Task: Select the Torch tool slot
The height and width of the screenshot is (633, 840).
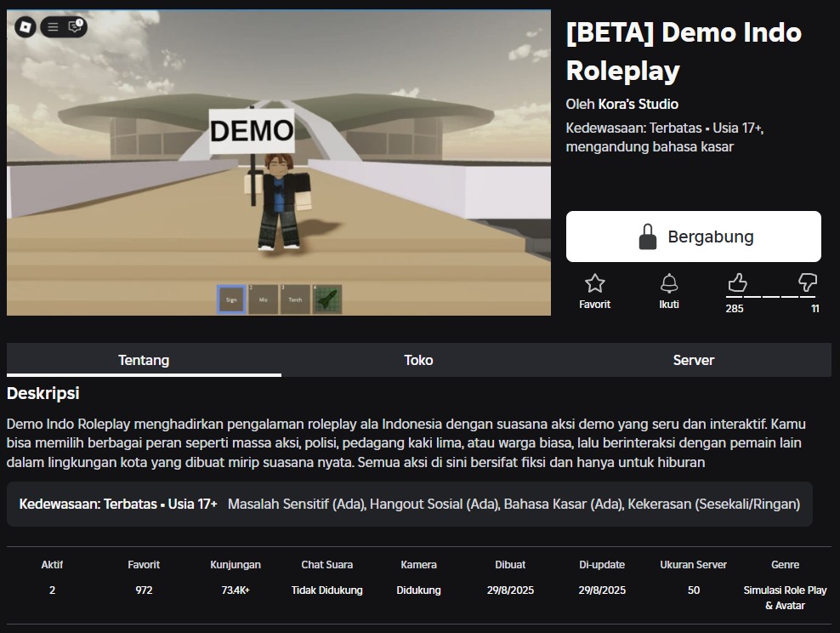Action: tap(295, 299)
